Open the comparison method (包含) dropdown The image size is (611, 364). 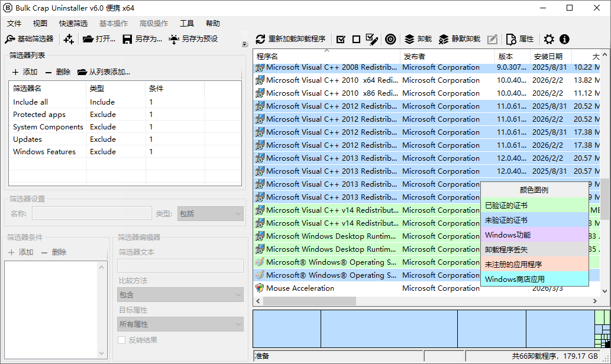click(x=180, y=294)
